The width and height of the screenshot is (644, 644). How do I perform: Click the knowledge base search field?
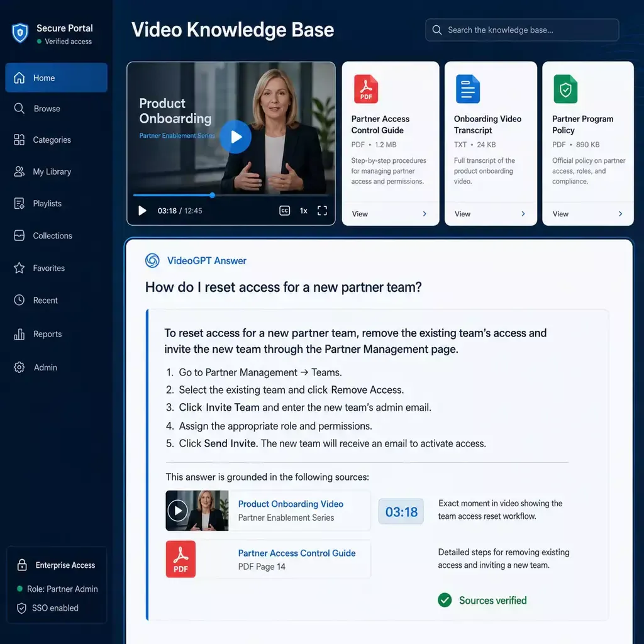pos(522,30)
